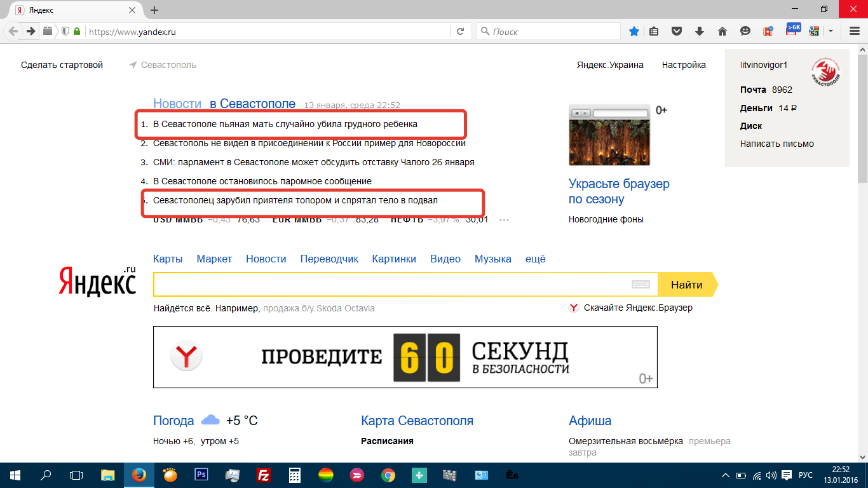
Task: Reload the page with the refresh icon
Action: (x=460, y=31)
